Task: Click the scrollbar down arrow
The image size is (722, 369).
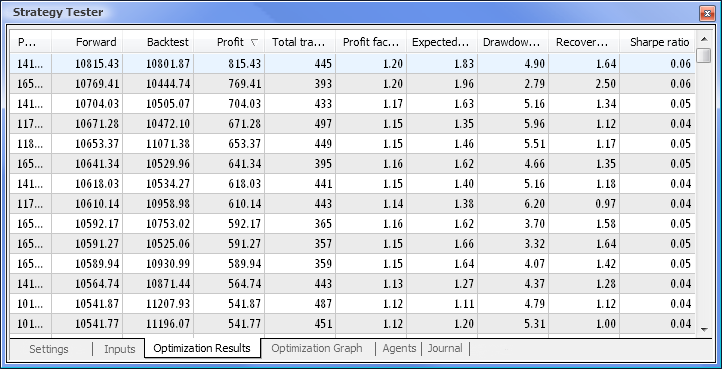Action: click(704, 329)
